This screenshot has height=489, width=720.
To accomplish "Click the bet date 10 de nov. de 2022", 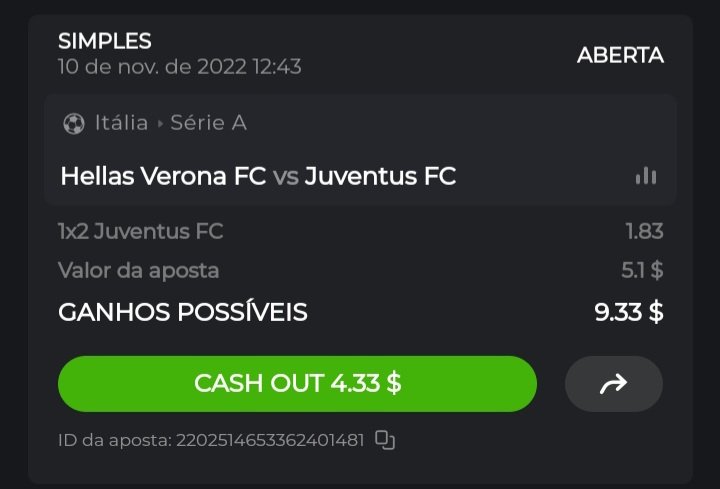I will tap(179, 67).
